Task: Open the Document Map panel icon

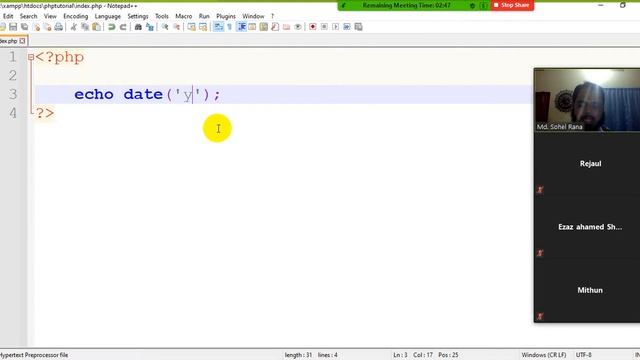Action: point(264,27)
